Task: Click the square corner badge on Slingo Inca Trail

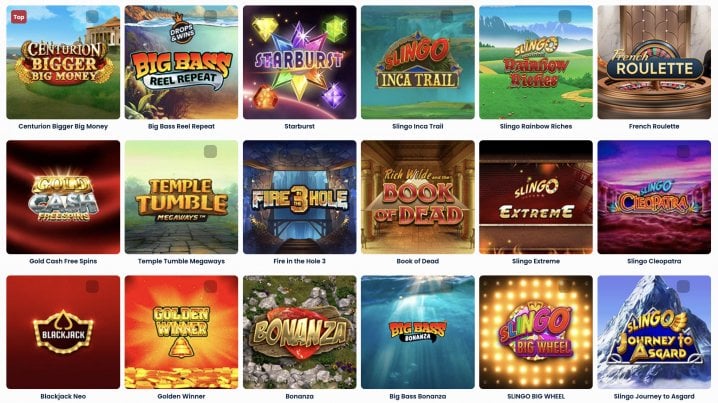Action: (x=446, y=16)
